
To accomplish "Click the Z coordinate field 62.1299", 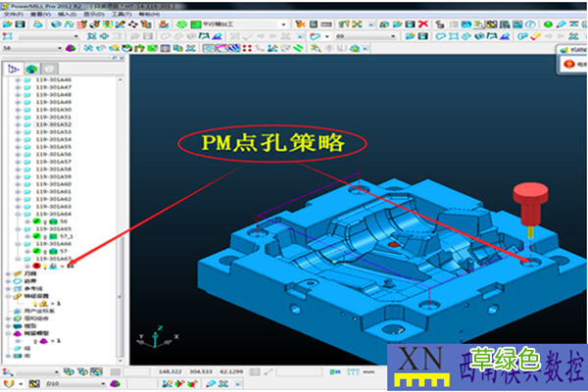I will [x=231, y=371].
